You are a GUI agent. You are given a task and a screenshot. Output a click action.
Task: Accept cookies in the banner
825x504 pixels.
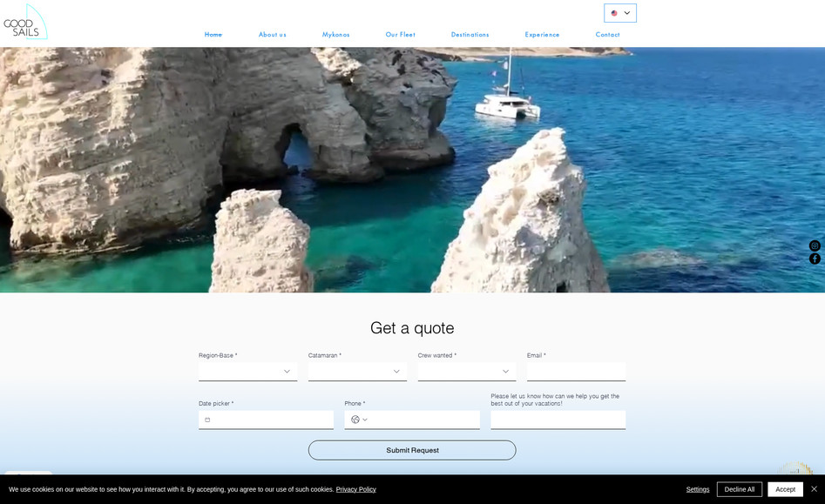click(x=785, y=489)
